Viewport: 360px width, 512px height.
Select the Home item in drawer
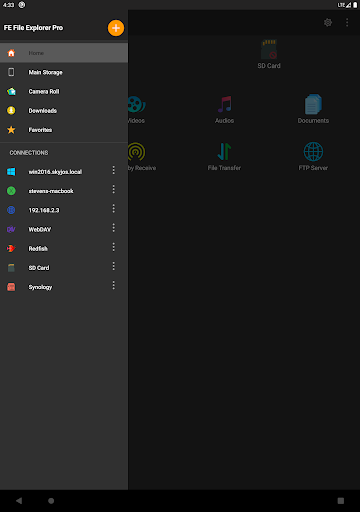[64, 53]
